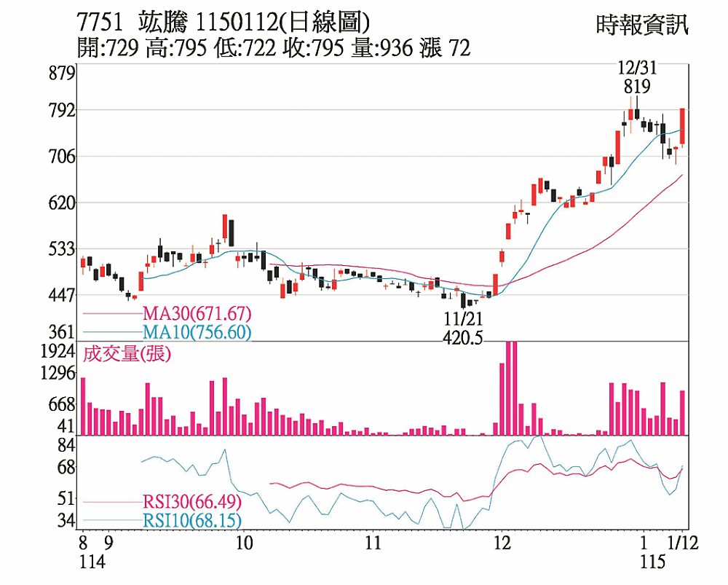Image resolution: width=728 pixels, height=585 pixels.
Task: Click the month 10 label on the time axis
Action: coord(245,543)
